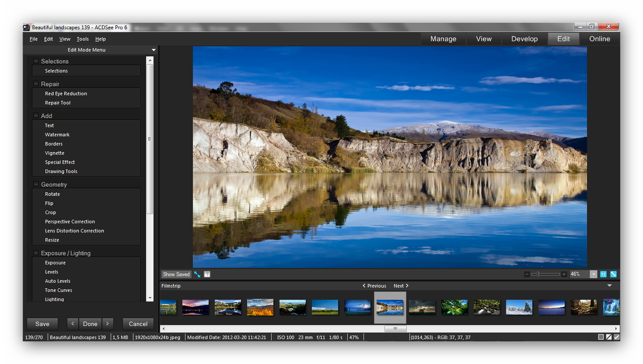
Task: Click the zoom out minus icon
Action: click(526, 274)
